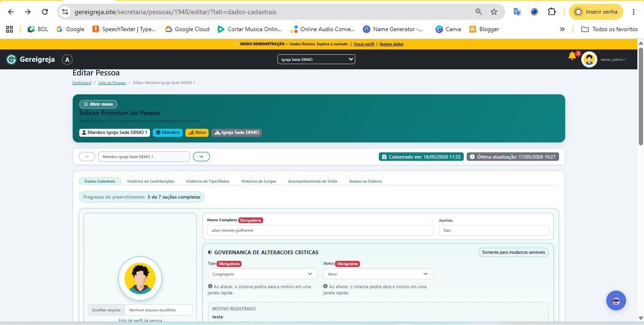The width and height of the screenshot is (644, 325).
Task: Click the shield icon beside Governanca heading
Action: (210, 252)
